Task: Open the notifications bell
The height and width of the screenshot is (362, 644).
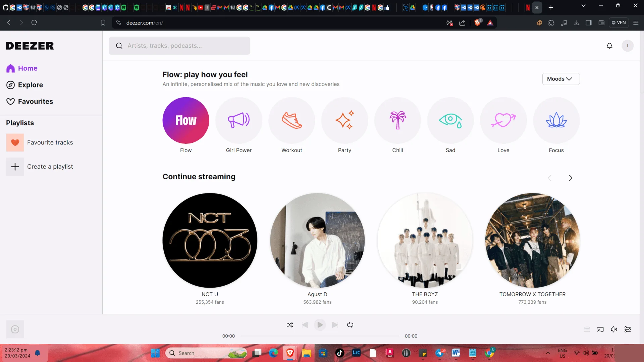Action: coord(609,46)
